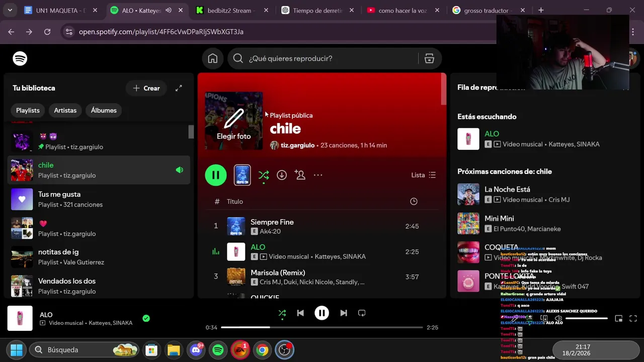The image size is (644, 362).
Task: Click Elegir foto on playlist cover
Action: click(233, 121)
